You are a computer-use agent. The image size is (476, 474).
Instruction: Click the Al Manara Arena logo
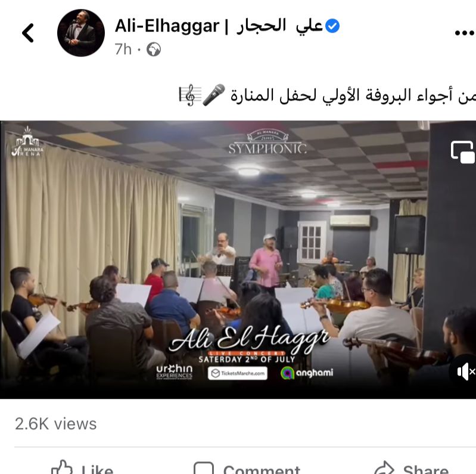27,141
